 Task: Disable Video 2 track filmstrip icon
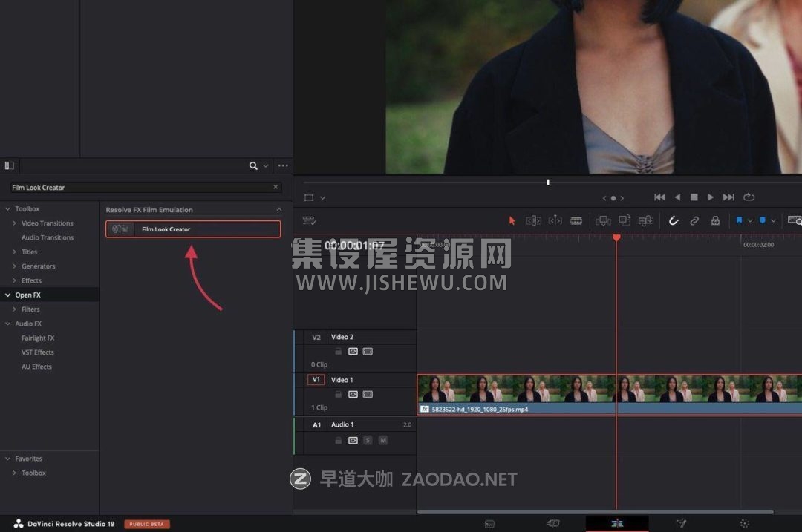(x=368, y=351)
